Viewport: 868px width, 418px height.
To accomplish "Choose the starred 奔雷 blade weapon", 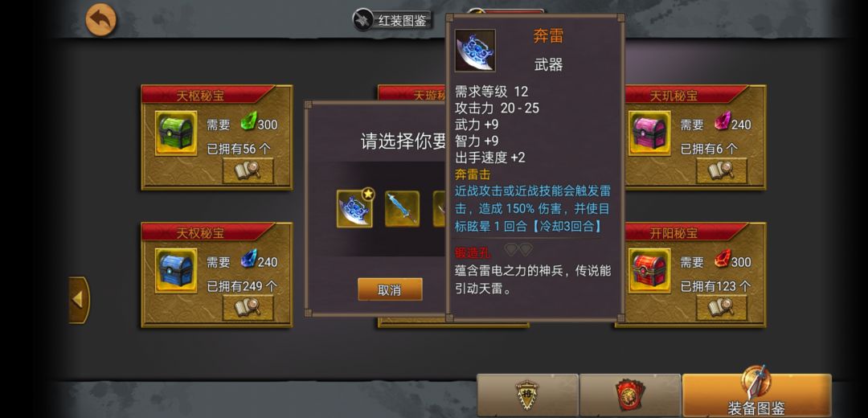I will (x=355, y=208).
